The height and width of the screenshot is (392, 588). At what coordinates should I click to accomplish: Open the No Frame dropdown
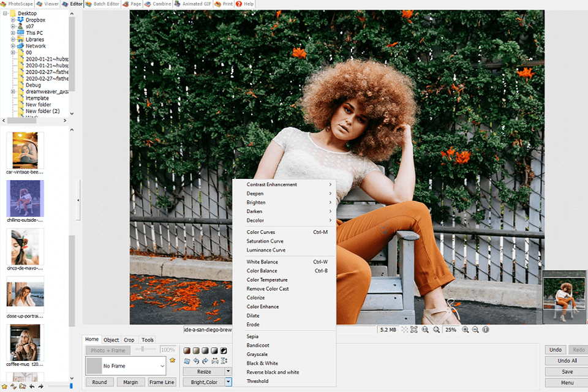click(x=162, y=366)
